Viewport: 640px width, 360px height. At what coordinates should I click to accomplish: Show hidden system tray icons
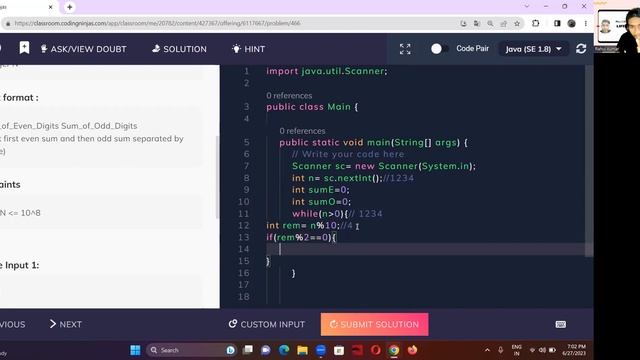(x=487, y=350)
